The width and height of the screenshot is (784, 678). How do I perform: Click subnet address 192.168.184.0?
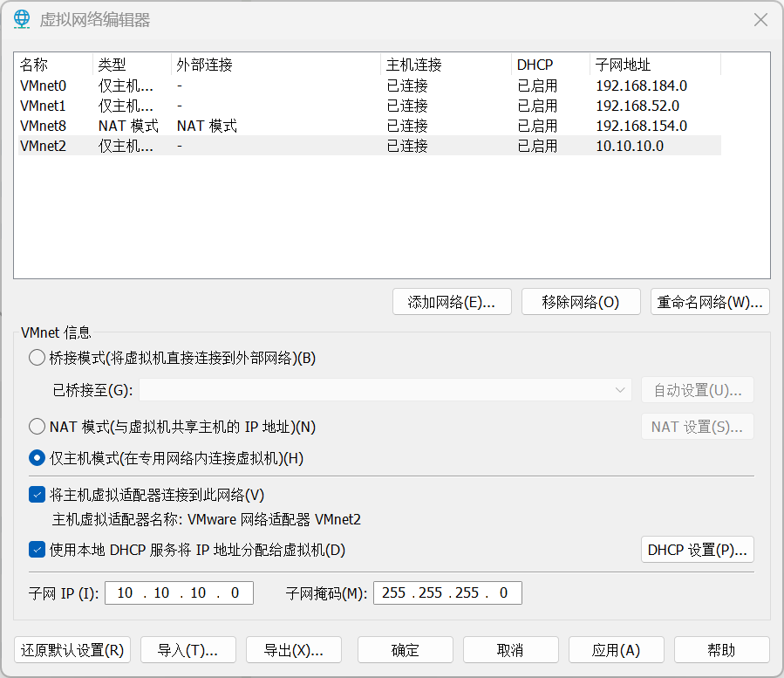click(642, 86)
